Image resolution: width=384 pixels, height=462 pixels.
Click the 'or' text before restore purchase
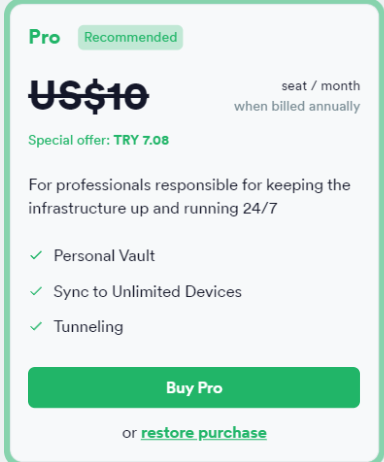click(129, 434)
